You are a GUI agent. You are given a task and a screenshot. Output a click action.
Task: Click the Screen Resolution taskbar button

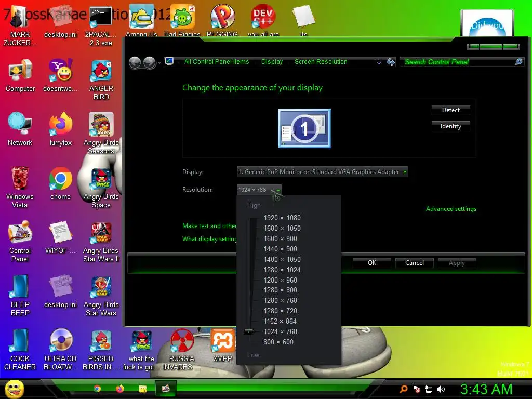click(x=166, y=389)
